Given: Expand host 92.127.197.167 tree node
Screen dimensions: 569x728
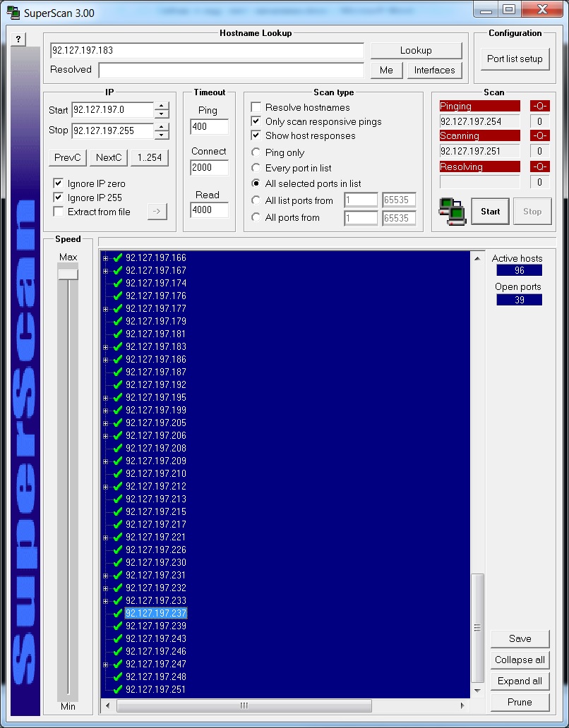Looking at the screenshot, I should (105, 271).
